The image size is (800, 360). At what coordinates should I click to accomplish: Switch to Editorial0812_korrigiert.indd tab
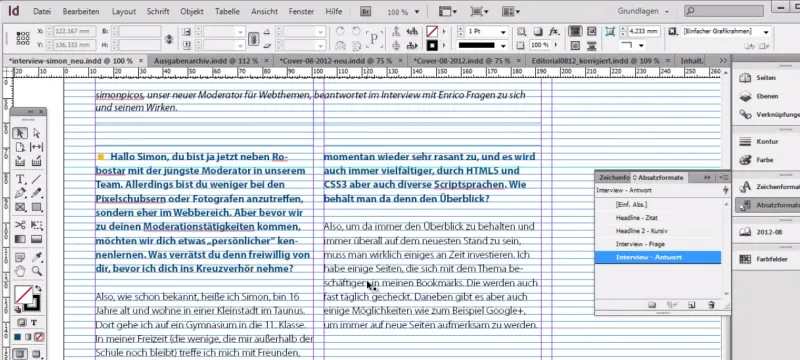coord(595,61)
